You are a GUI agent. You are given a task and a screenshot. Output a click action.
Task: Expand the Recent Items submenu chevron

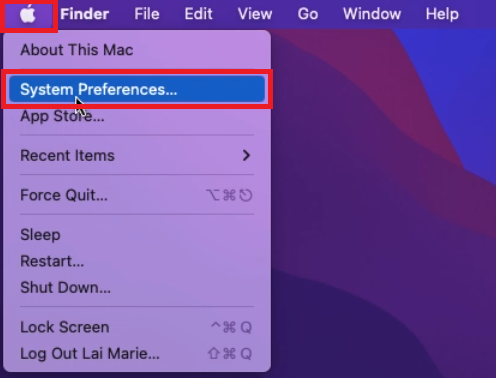(246, 155)
